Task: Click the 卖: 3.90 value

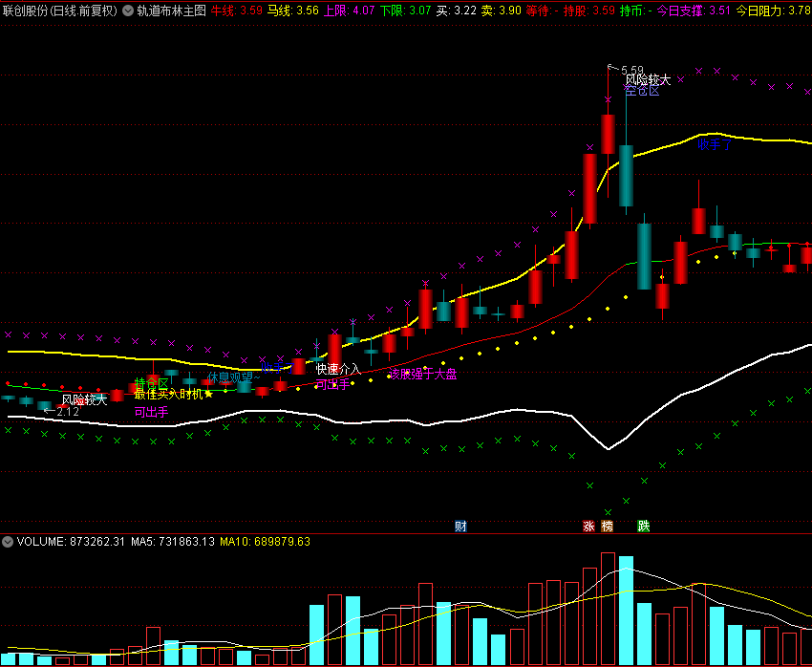Action: click(502, 11)
